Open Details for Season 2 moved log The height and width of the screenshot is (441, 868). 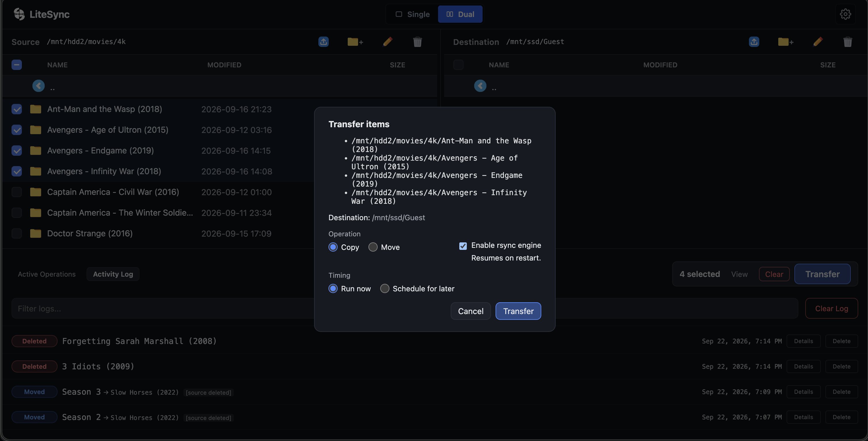803,417
